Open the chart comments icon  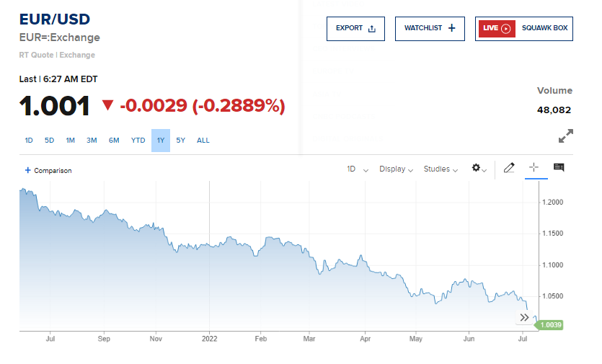(x=559, y=168)
